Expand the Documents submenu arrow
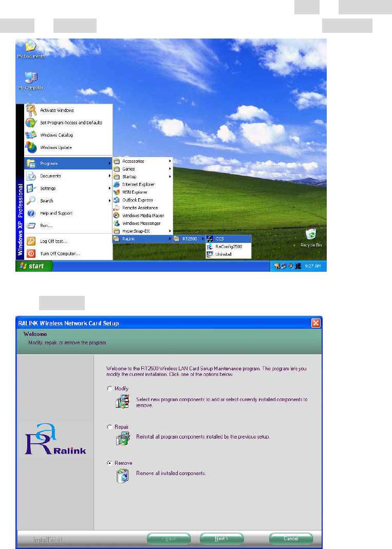Screen dimensions: 392x549 pyautogui.click(x=109, y=176)
